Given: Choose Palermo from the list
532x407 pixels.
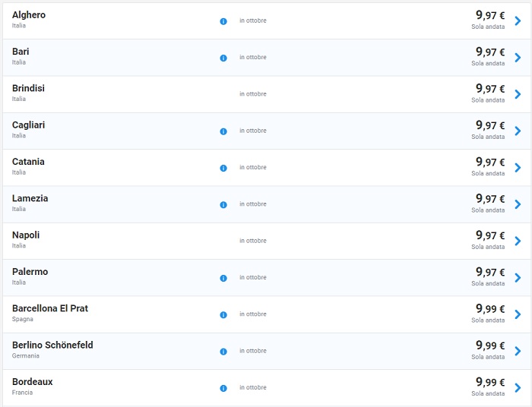Looking at the screenshot, I should [x=30, y=272].
